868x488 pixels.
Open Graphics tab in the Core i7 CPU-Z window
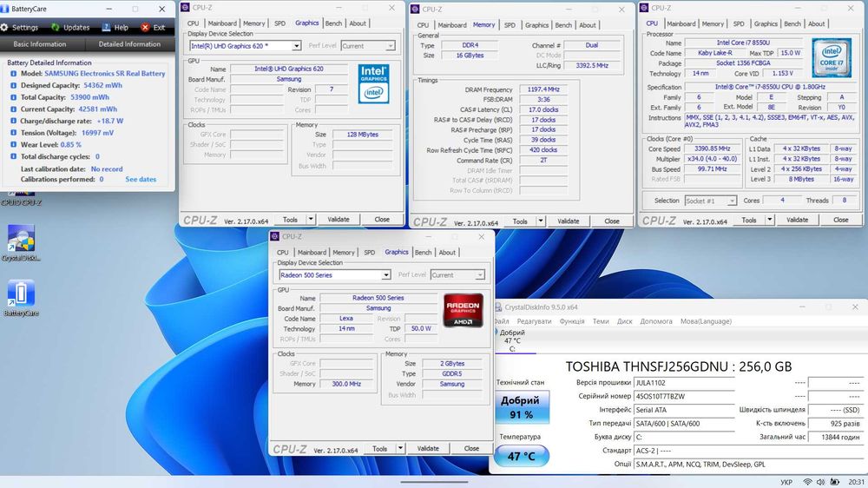click(x=766, y=23)
